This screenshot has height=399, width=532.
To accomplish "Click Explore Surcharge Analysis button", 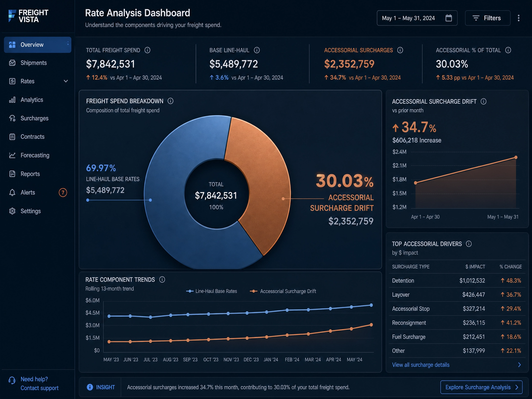I will tap(481, 387).
